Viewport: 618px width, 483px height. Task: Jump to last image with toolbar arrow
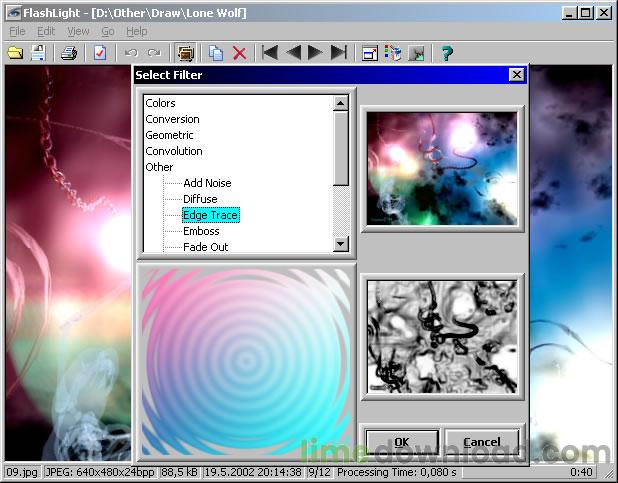[x=338, y=53]
